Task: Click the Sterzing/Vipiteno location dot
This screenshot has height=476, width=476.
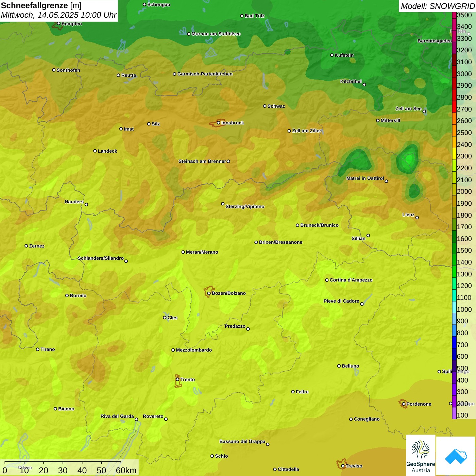Action: pyautogui.click(x=223, y=204)
